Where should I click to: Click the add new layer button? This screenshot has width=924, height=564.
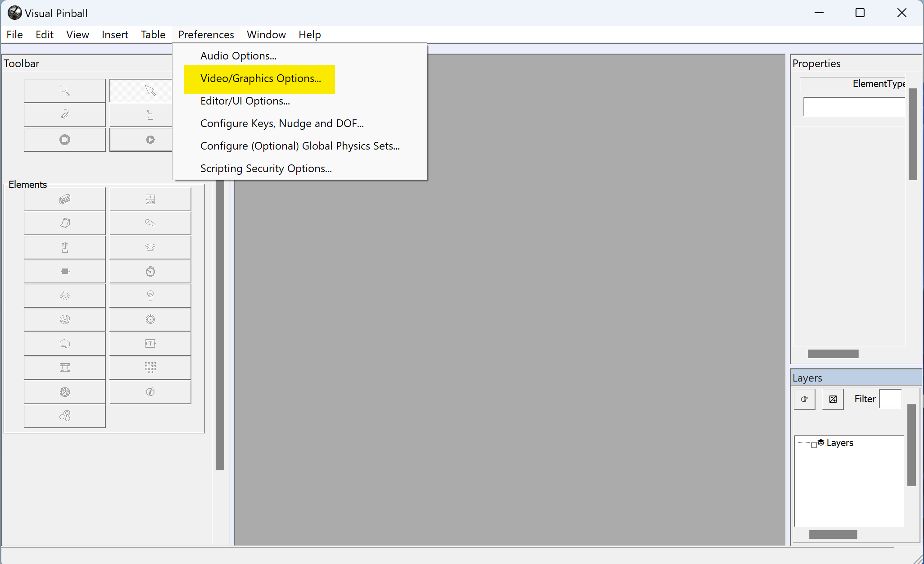[833, 399]
